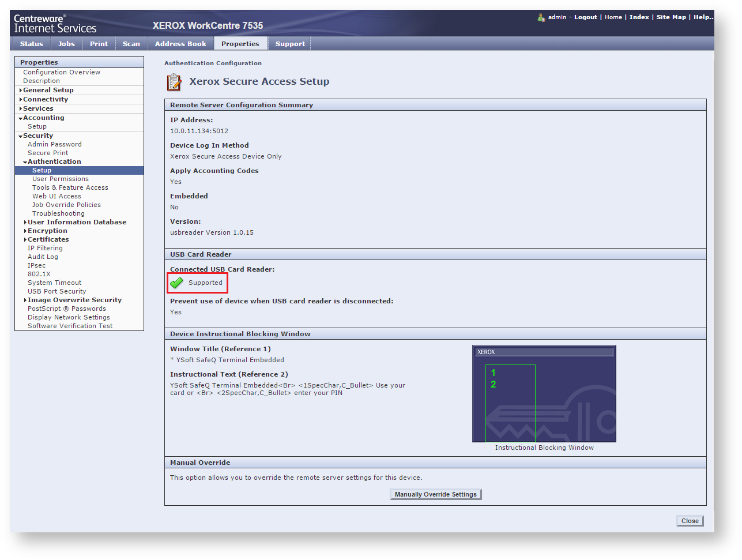Collapse the Accounting section
This screenshot has width=742, height=560.
[x=43, y=118]
